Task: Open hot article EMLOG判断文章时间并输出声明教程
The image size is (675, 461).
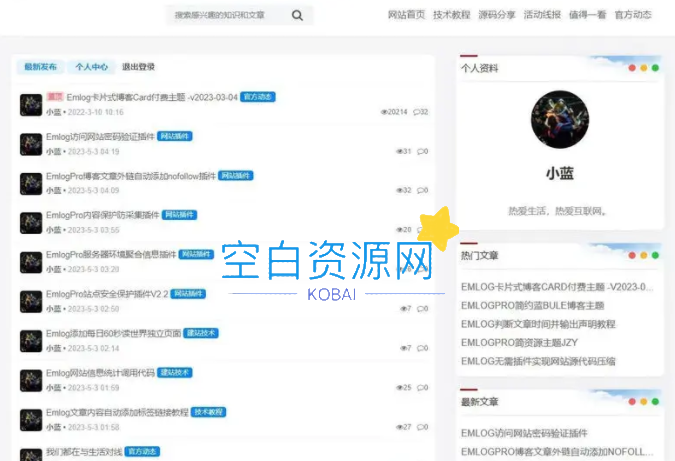Action: pyautogui.click(x=538, y=324)
